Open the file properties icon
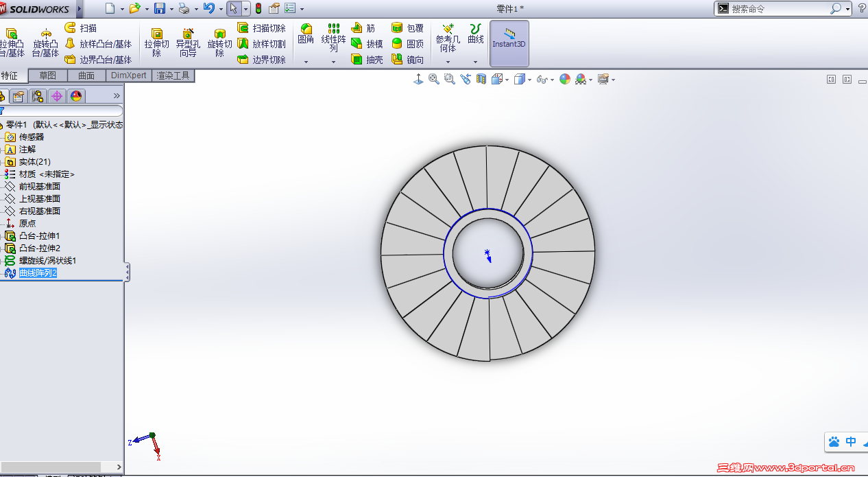 pyautogui.click(x=274, y=8)
